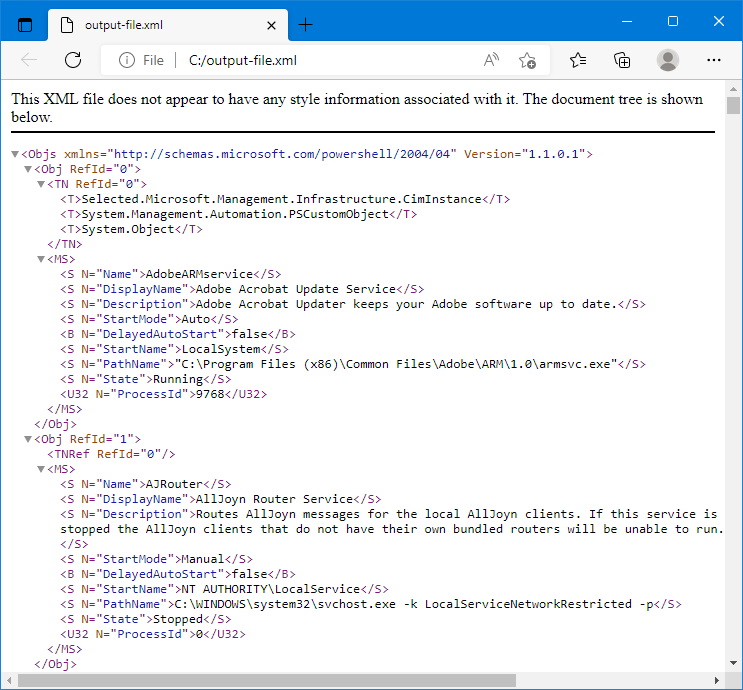Refresh the page

[73, 60]
